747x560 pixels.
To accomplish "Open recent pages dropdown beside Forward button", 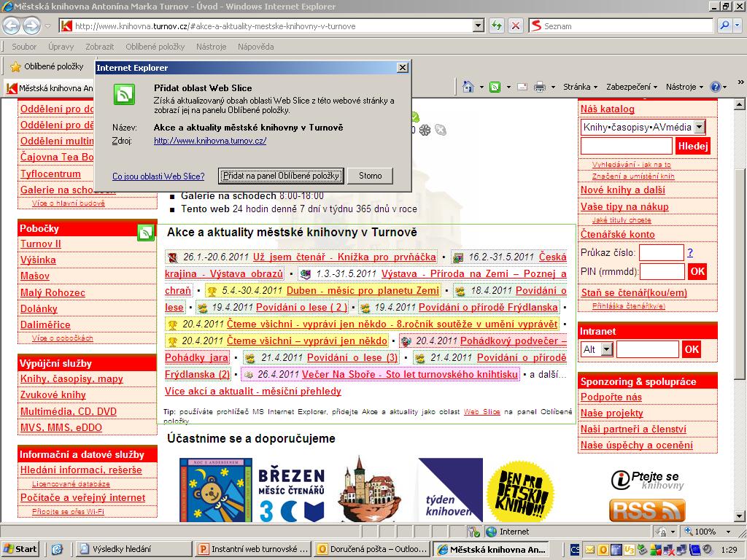I will (47, 26).
